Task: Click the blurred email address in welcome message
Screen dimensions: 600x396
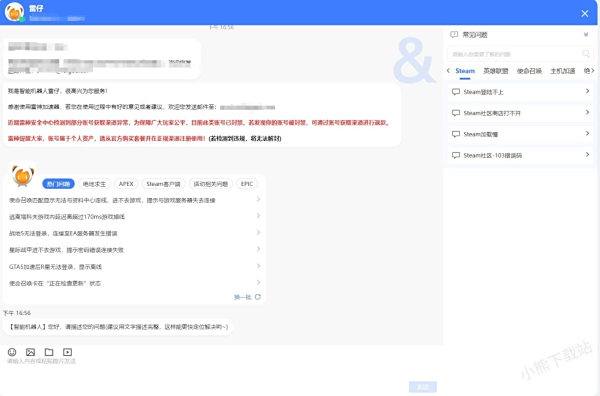Action: tap(248, 107)
